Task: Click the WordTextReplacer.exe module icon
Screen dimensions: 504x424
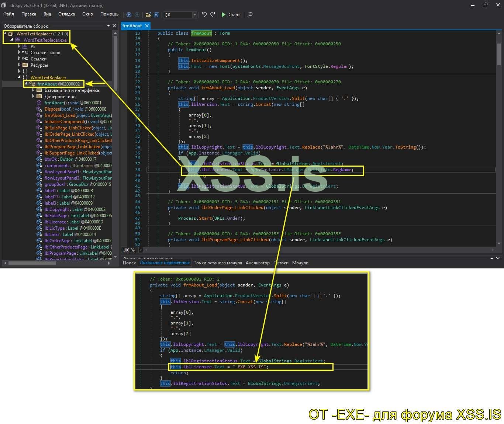Action: [18, 40]
